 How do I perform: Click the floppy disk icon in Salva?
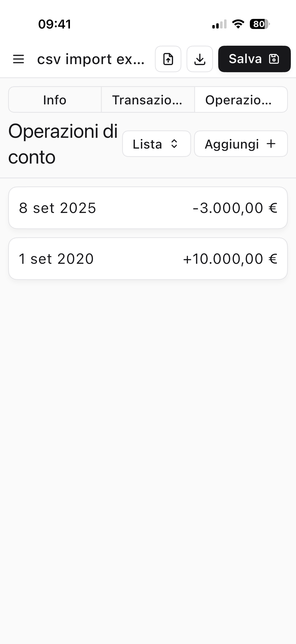[274, 59]
